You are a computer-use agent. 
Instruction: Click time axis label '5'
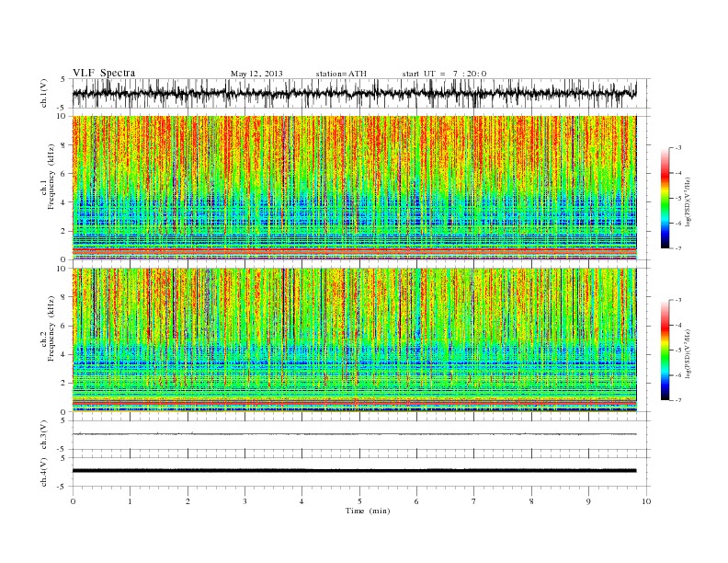coord(359,501)
